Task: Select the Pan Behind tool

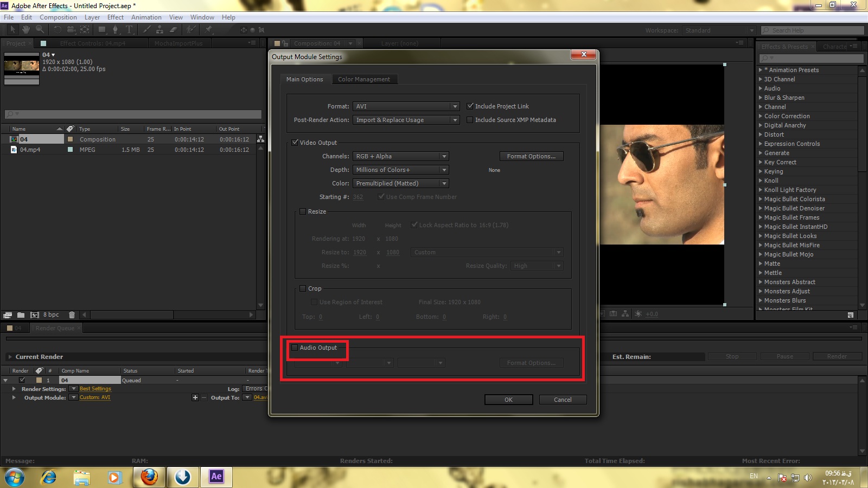Action: pyautogui.click(x=85, y=30)
